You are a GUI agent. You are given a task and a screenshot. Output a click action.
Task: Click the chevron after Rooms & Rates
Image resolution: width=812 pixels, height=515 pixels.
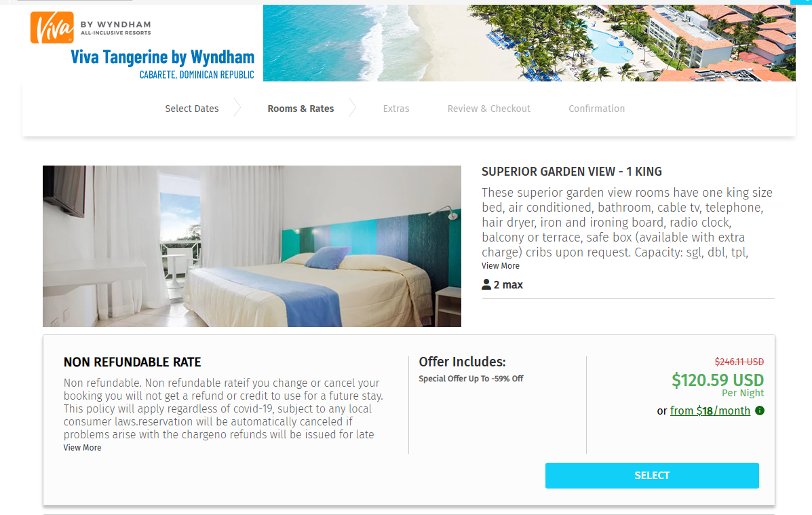(352, 108)
